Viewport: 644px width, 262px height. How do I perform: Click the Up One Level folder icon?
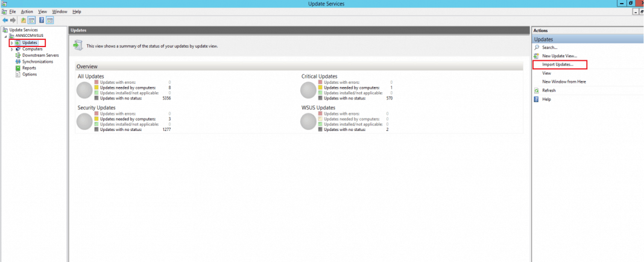click(x=23, y=20)
